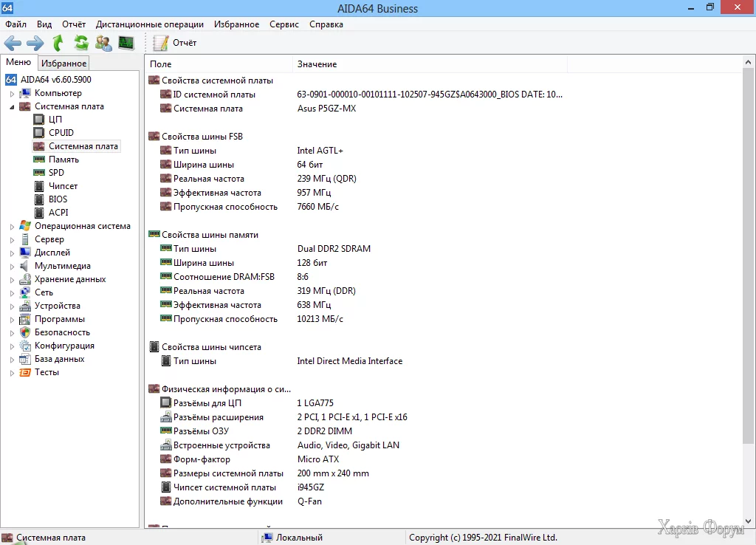The width and height of the screenshot is (756, 545).
Task: Expand the Тесты node arrow
Action: (x=12, y=373)
